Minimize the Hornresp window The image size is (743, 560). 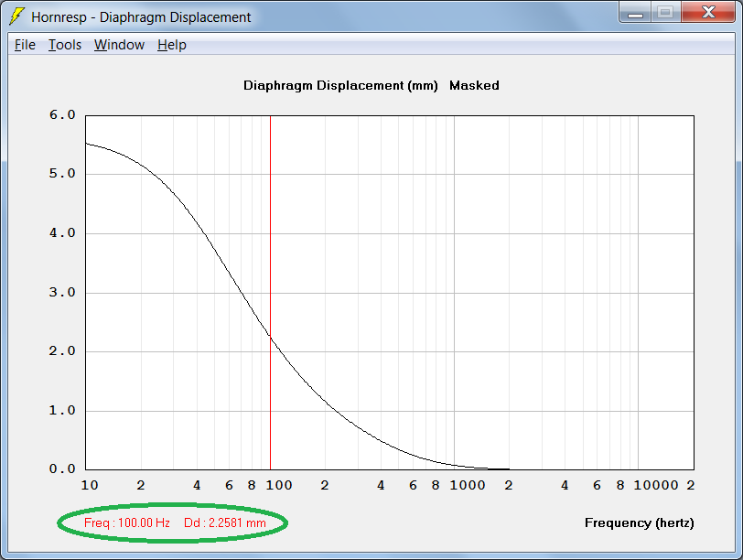point(635,12)
